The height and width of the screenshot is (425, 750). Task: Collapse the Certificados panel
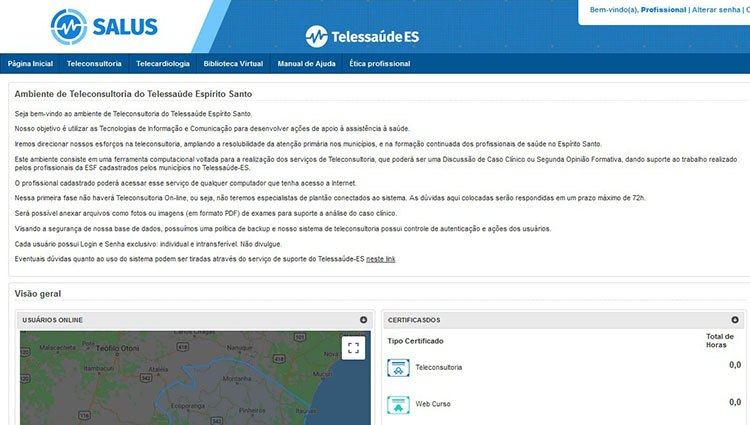click(735, 320)
